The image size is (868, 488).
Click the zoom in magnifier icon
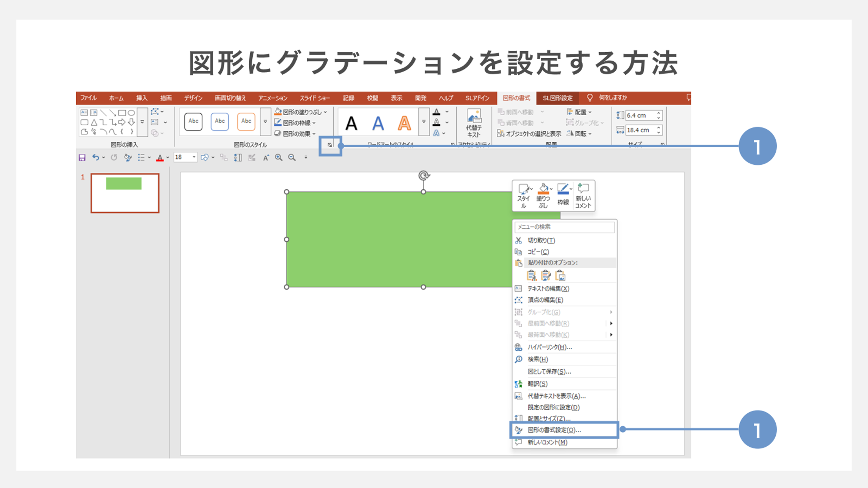(278, 157)
